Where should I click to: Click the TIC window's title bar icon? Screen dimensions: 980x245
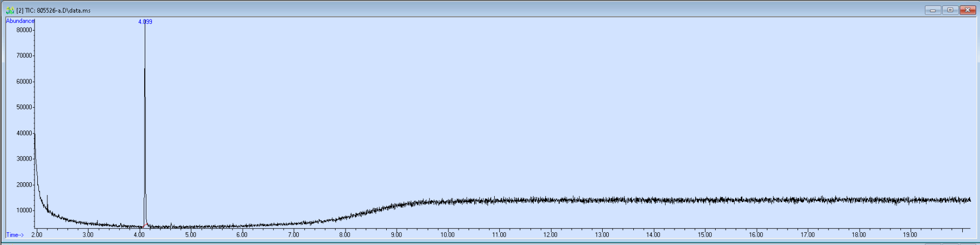10,11
